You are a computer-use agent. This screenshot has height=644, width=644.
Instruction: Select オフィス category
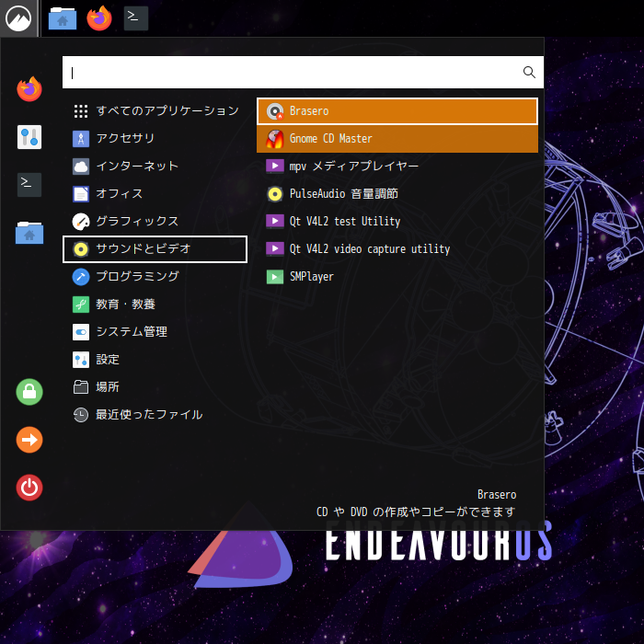tap(155, 193)
